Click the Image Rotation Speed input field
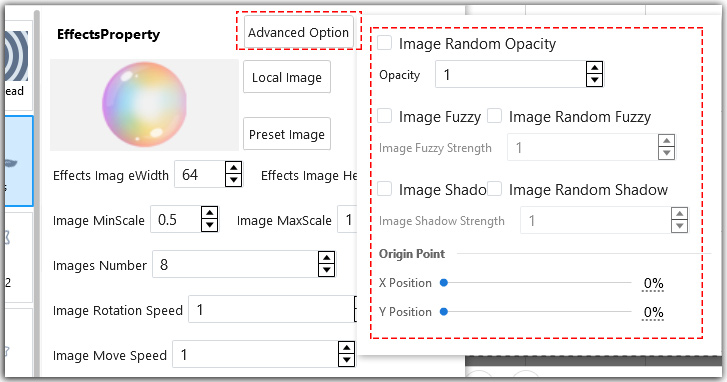The width and height of the screenshot is (727, 382). point(272,309)
